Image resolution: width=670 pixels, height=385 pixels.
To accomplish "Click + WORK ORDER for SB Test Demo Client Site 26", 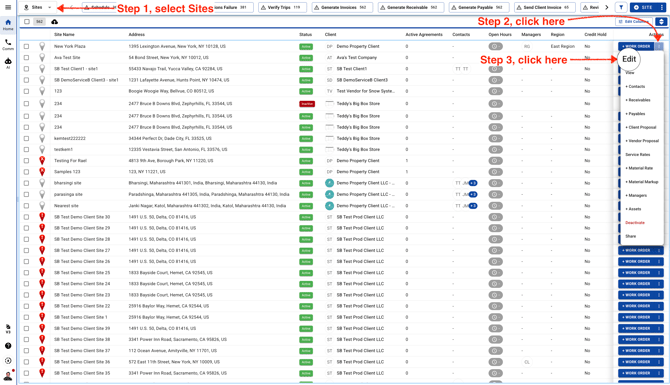I will click(636, 262).
